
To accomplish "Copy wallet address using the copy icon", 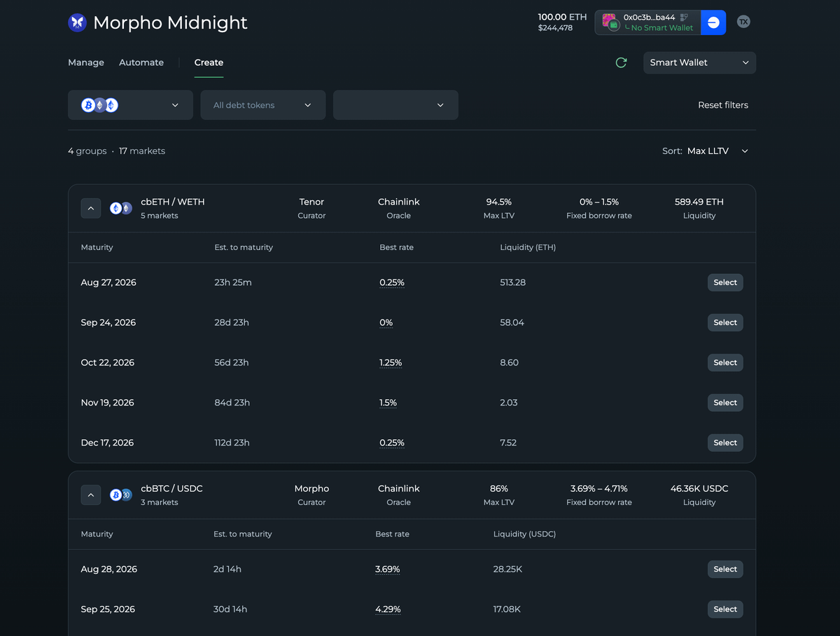I will coord(684,17).
